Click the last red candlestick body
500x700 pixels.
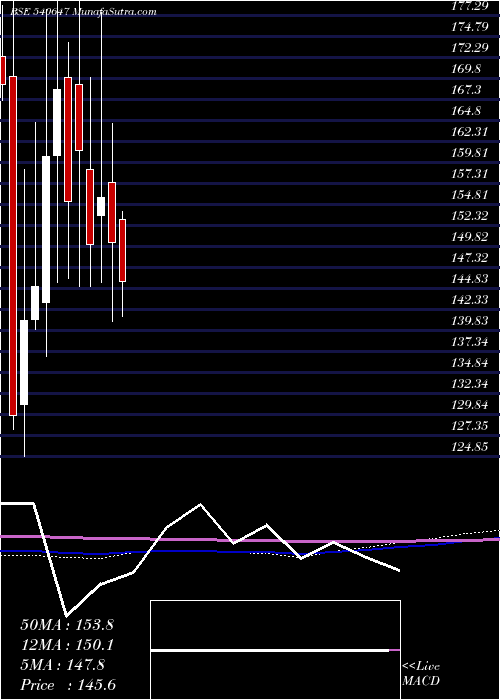tap(122, 250)
